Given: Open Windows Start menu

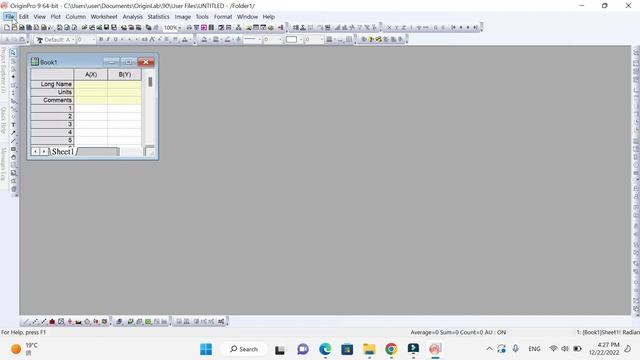Looking at the screenshot, I should [206, 349].
